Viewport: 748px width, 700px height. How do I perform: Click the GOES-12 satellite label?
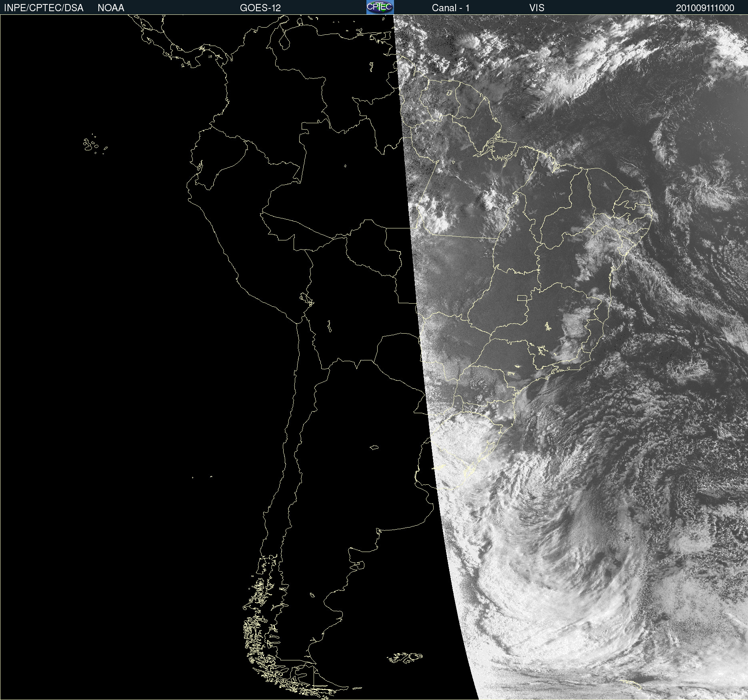click(x=260, y=8)
